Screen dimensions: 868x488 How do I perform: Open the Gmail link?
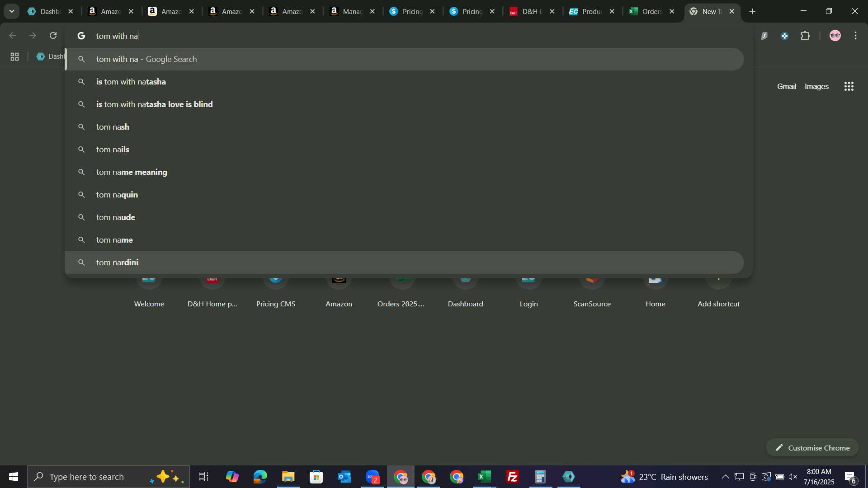click(x=787, y=86)
